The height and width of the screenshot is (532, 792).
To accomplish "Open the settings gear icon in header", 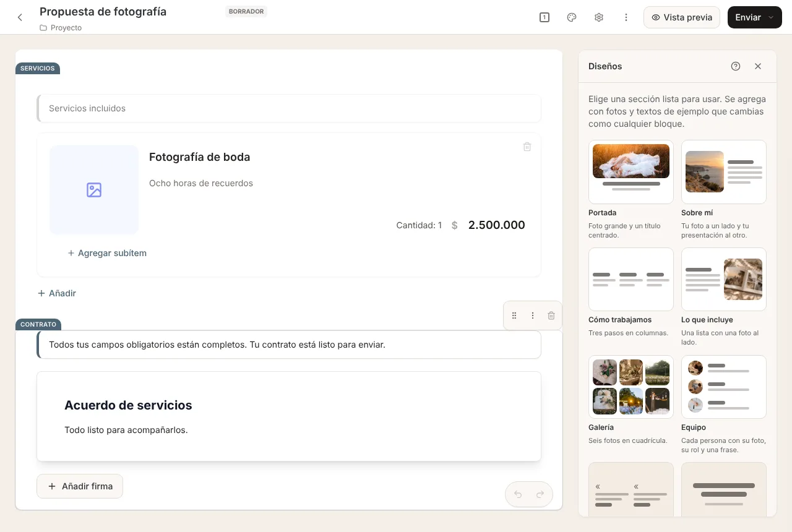I will pyautogui.click(x=599, y=17).
